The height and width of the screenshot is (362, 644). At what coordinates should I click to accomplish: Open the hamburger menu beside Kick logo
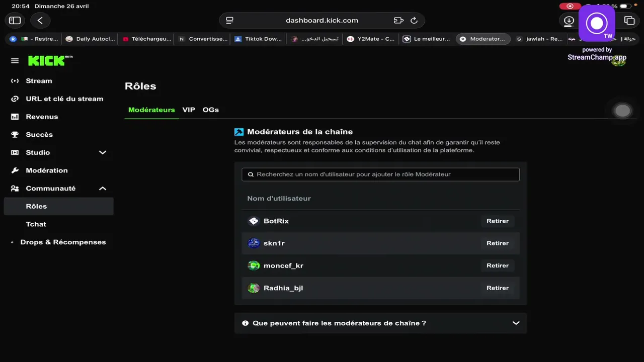[x=15, y=61]
